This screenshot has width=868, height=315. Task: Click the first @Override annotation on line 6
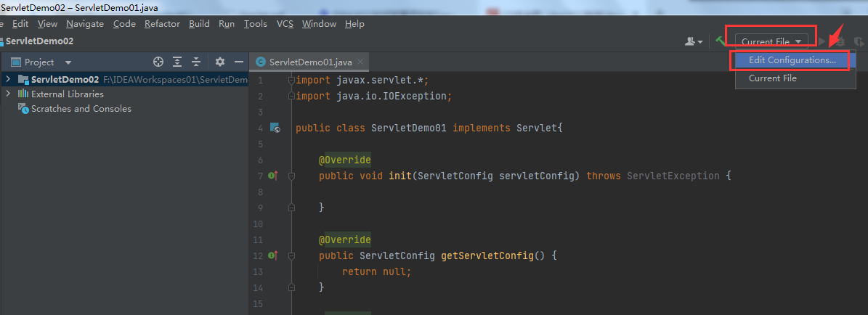[344, 160]
